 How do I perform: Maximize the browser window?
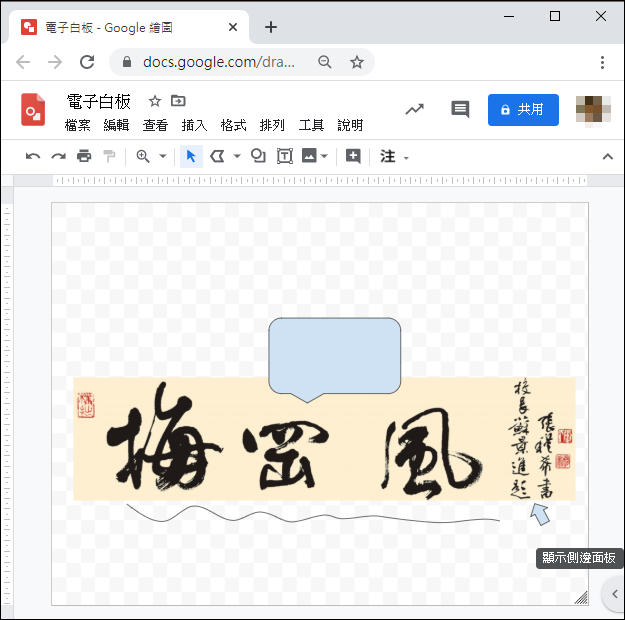coord(555,16)
